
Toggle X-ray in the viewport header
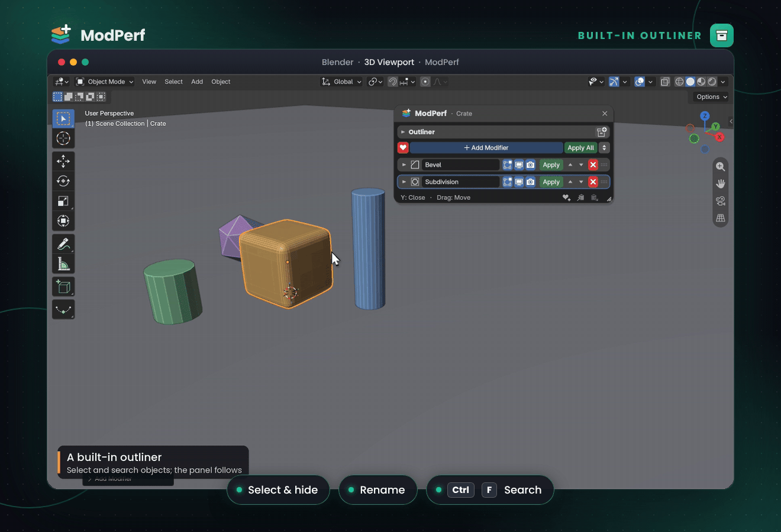tap(665, 82)
